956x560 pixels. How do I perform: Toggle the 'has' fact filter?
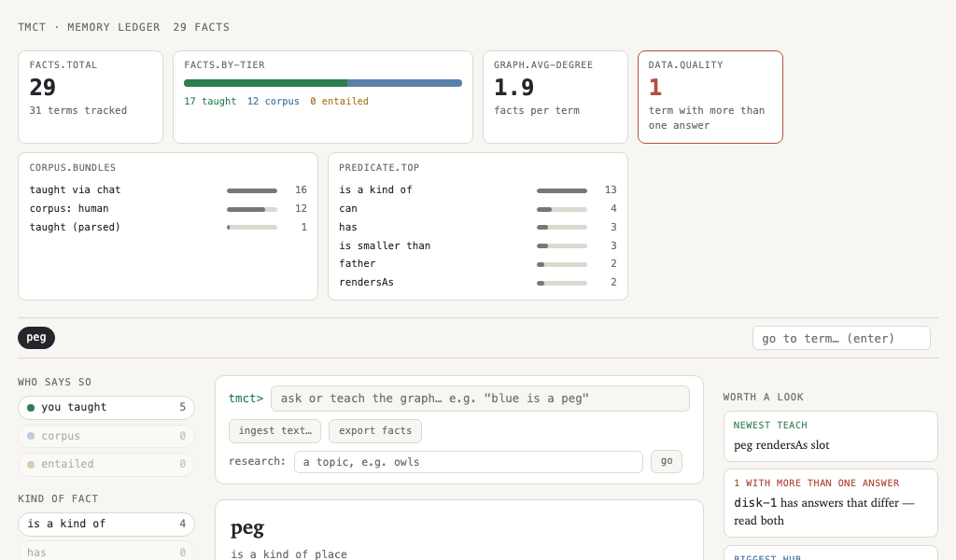point(106,553)
